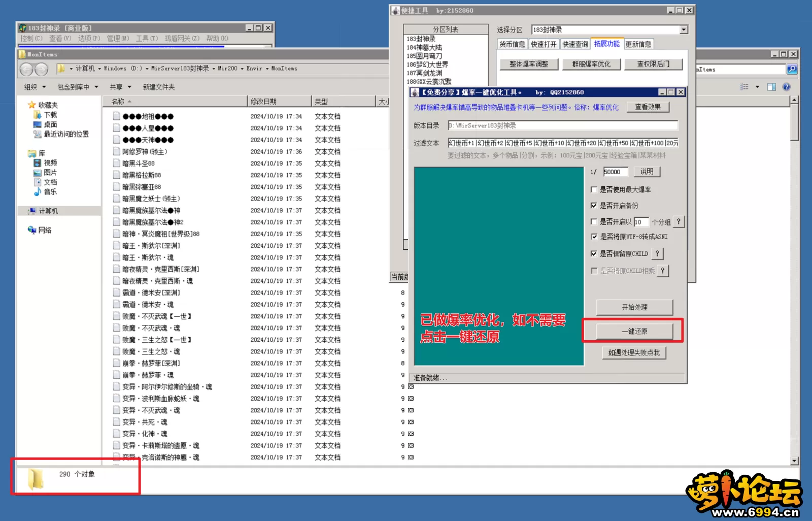
Task: Click the folder icon in address bar
Action: 61,69
